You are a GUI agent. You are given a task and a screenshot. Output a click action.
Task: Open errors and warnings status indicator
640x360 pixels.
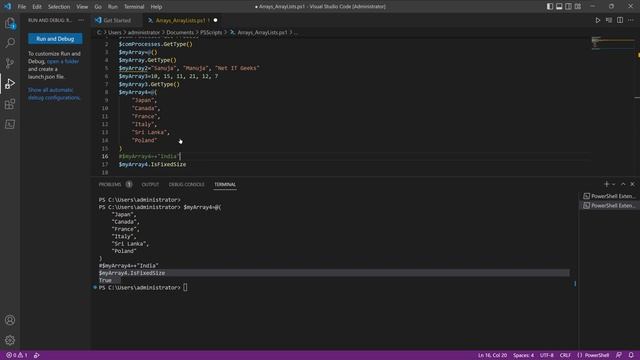click(16, 355)
